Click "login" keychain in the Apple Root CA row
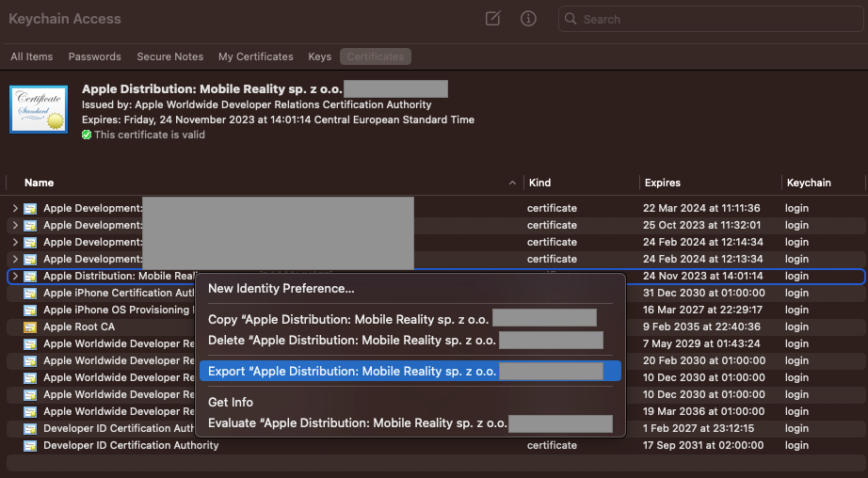 point(796,327)
